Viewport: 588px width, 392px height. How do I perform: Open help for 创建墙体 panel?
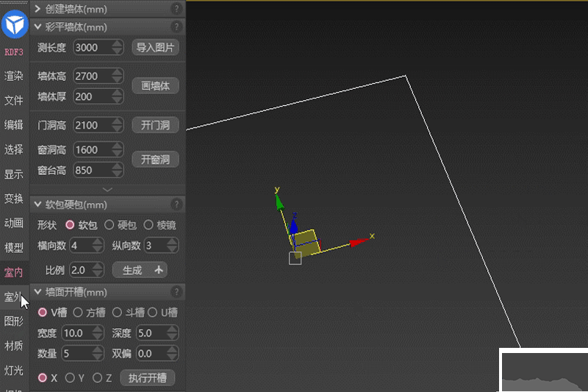176,9
